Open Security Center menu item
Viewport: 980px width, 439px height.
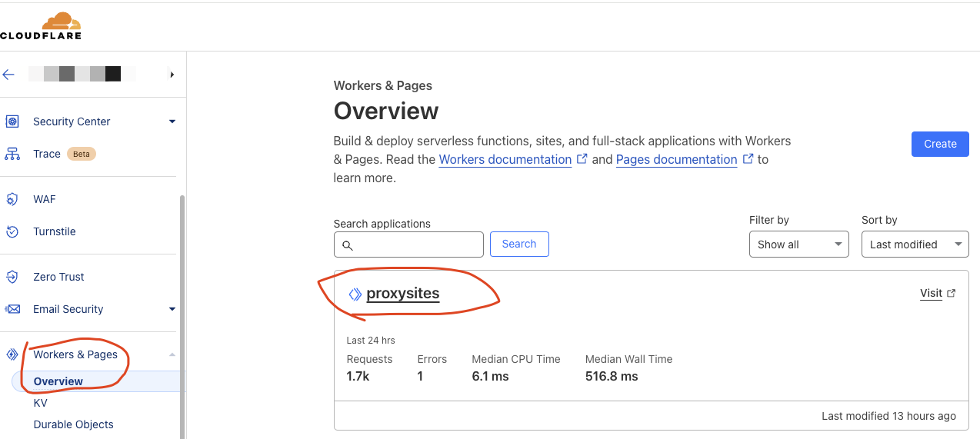point(72,121)
